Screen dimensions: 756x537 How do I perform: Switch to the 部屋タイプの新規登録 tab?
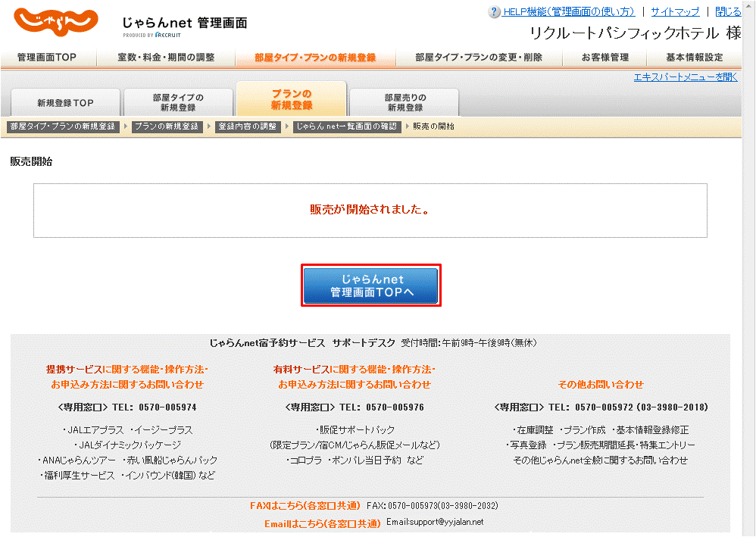tap(177, 101)
